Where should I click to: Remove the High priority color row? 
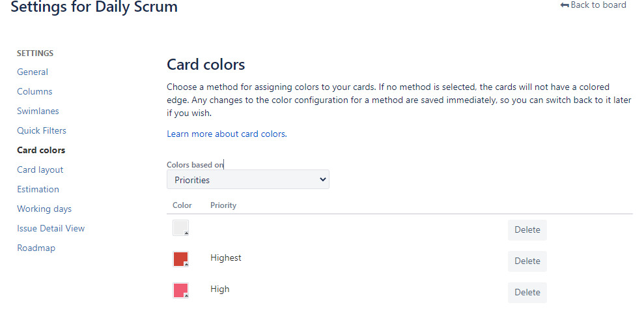point(527,292)
